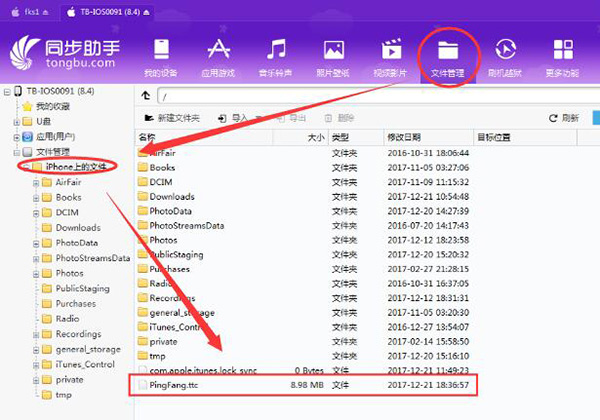
Task: Select general_storage in sidebar tree
Action: tap(88, 349)
